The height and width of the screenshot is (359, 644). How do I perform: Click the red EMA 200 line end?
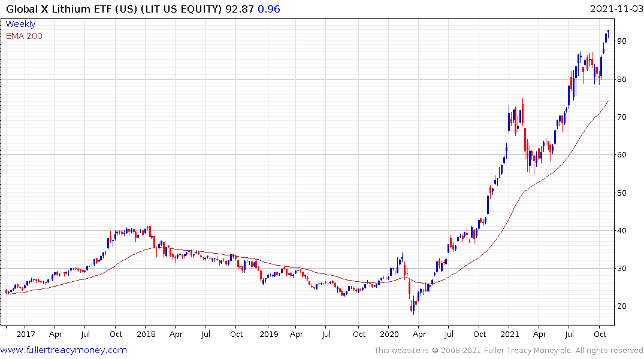(608, 101)
